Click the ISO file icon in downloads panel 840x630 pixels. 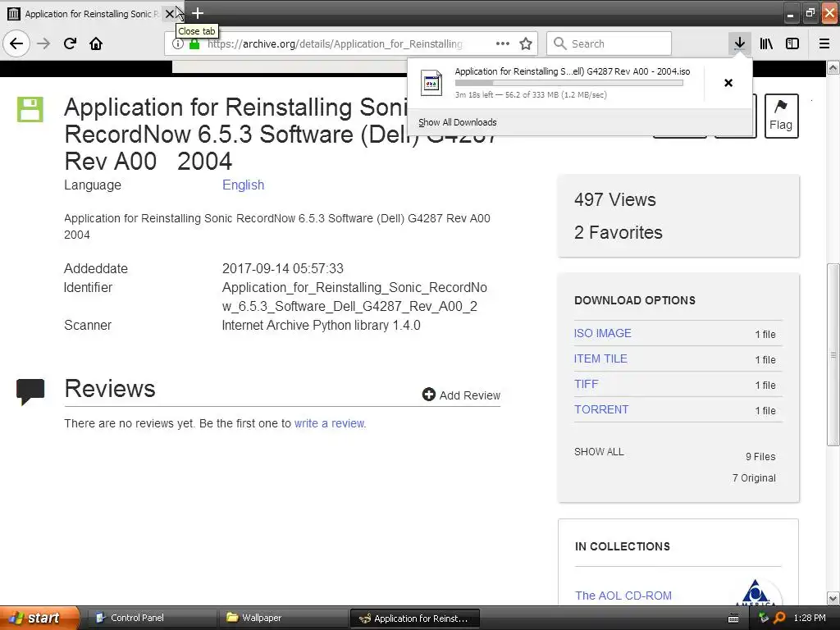coord(431,83)
